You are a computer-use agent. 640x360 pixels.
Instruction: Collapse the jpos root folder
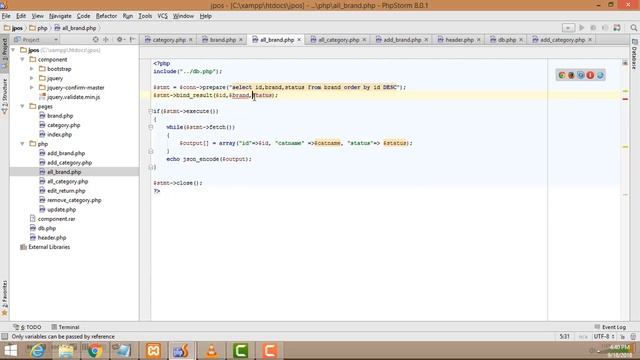[13, 50]
